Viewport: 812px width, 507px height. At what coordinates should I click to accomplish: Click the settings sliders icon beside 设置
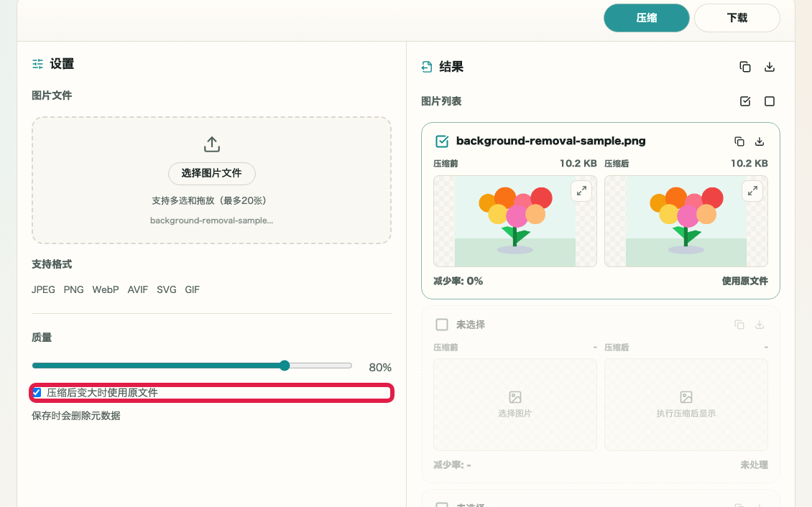[38, 64]
